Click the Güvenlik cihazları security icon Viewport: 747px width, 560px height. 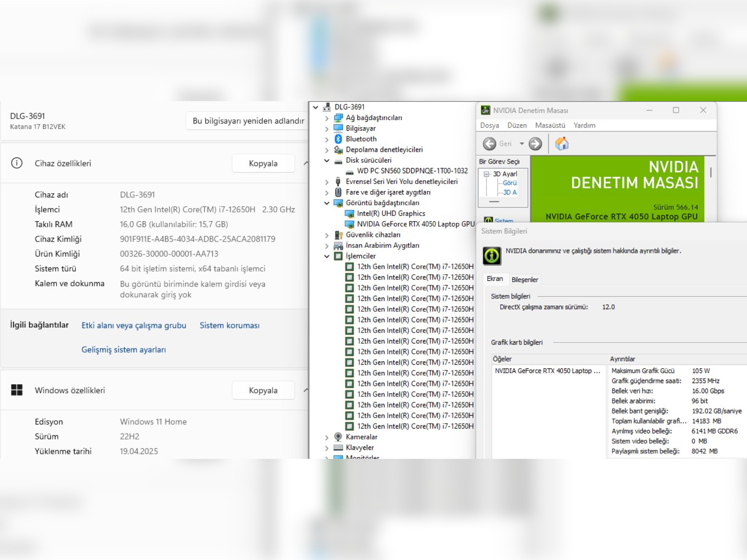pos(338,235)
